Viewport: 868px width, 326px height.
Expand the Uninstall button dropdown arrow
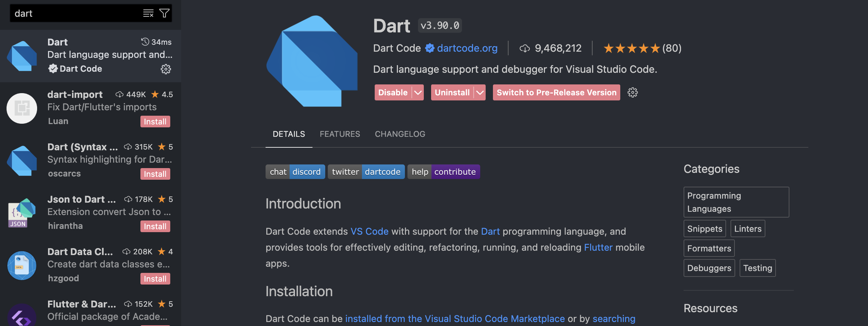480,92
